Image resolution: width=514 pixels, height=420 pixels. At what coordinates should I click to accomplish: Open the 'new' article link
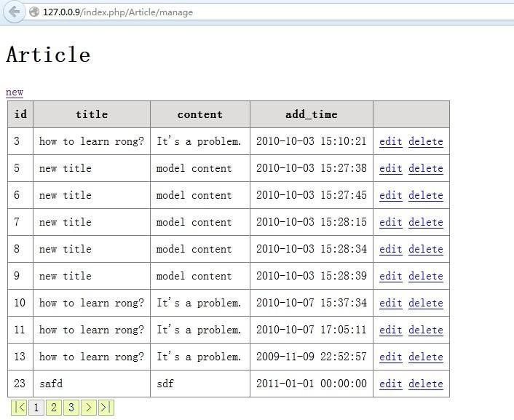click(x=15, y=92)
